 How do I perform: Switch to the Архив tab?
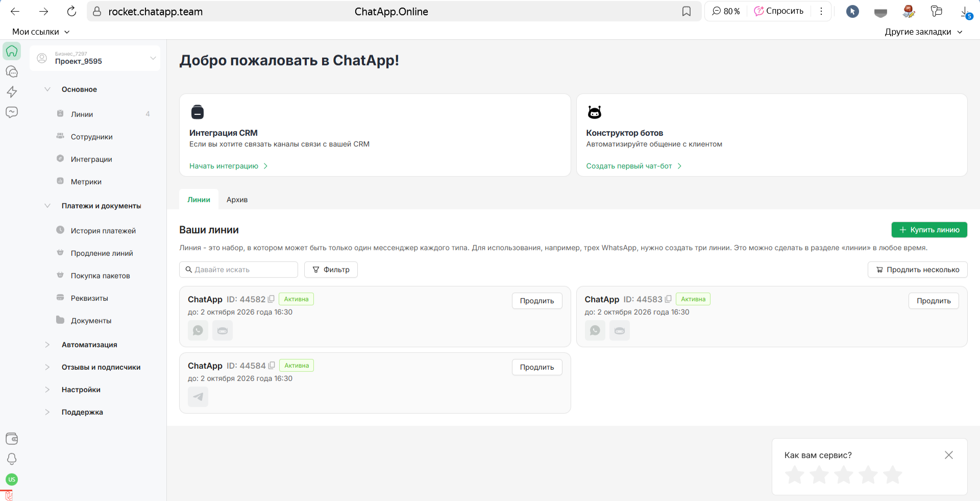237,200
